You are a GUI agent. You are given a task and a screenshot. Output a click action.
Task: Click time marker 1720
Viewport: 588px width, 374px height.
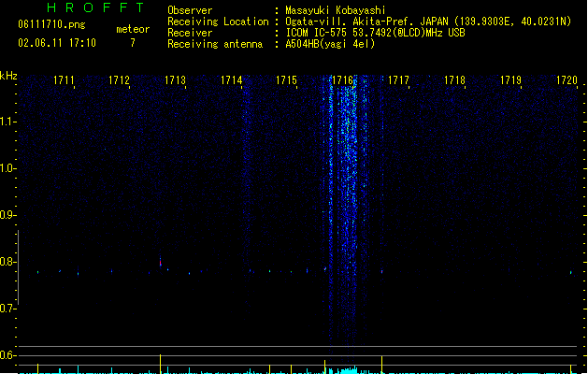pyautogui.click(x=566, y=80)
